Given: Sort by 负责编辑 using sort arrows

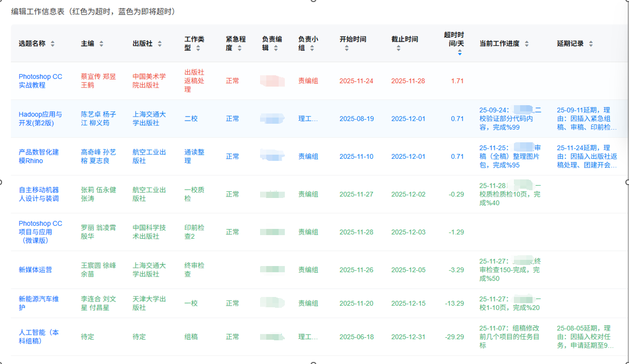Looking at the screenshot, I should [276, 48].
